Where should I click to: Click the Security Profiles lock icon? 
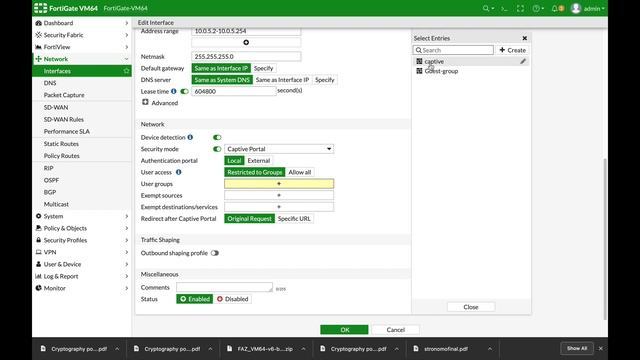point(38,240)
